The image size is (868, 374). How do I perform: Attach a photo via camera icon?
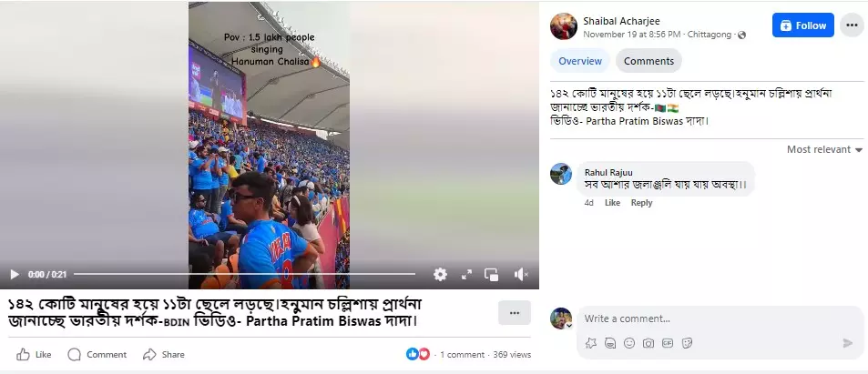click(648, 343)
